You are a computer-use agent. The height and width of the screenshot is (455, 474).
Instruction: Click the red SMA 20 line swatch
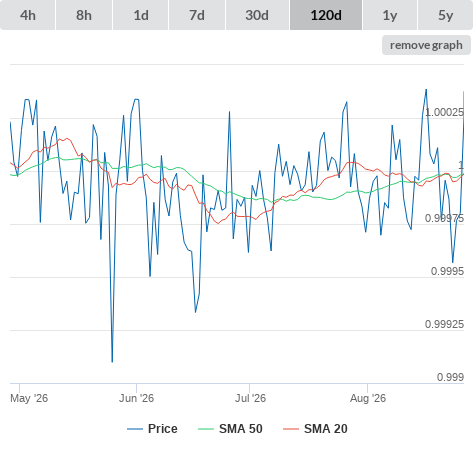[x=291, y=429]
